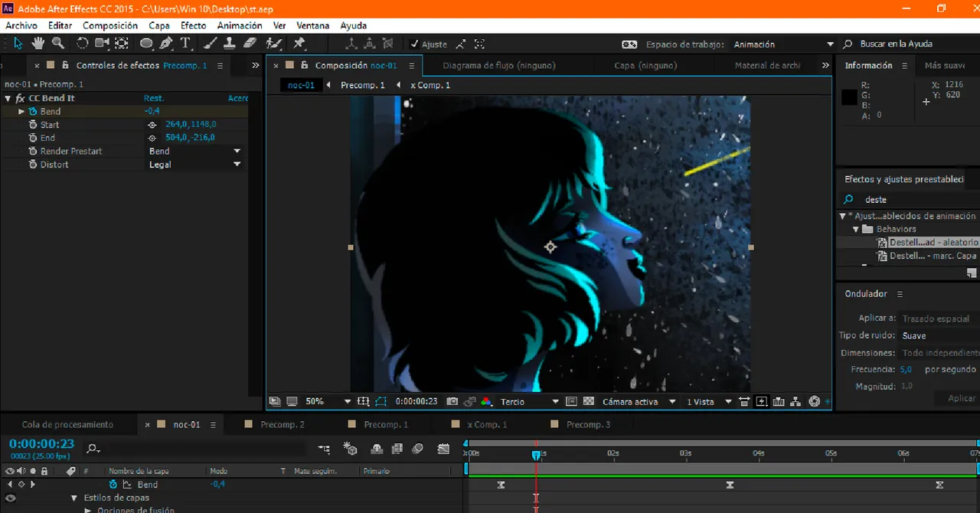Viewport: 980px width, 513px height.
Task: Toggle frame blending switch in timeline
Action: click(x=397, y=449)
